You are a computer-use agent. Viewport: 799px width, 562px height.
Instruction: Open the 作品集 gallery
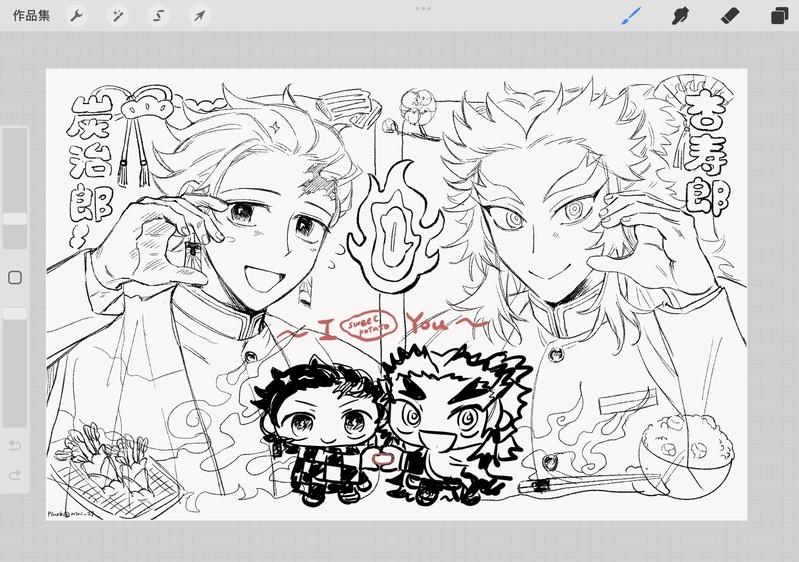[31, 16]
